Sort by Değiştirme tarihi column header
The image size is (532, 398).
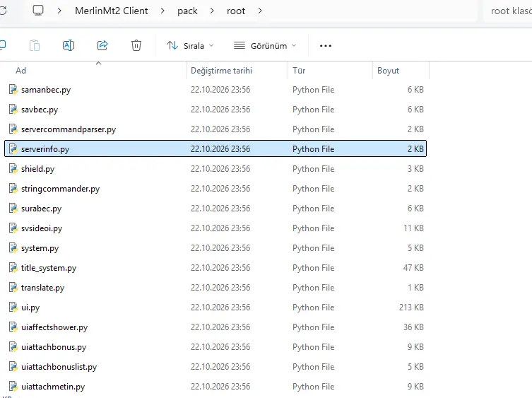coord(237,71)
